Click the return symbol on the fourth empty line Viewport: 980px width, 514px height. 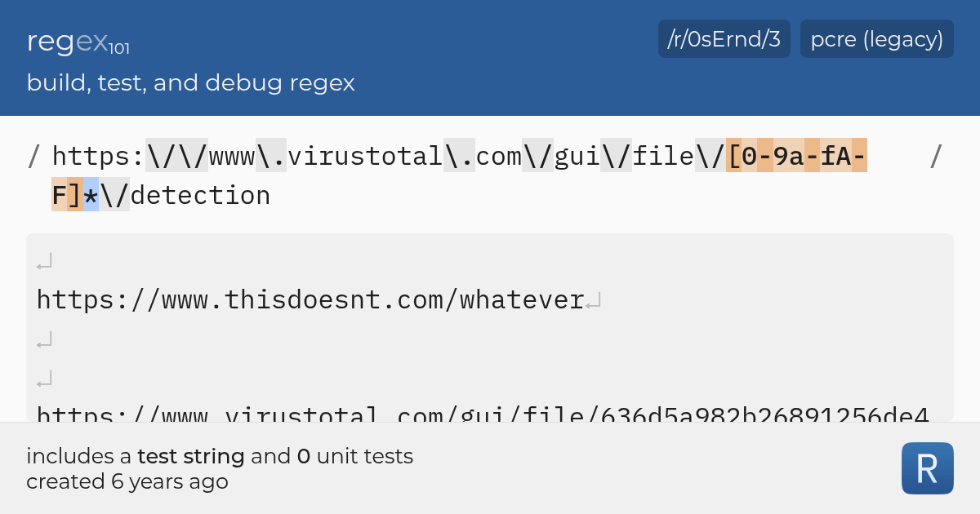(44, 378)
